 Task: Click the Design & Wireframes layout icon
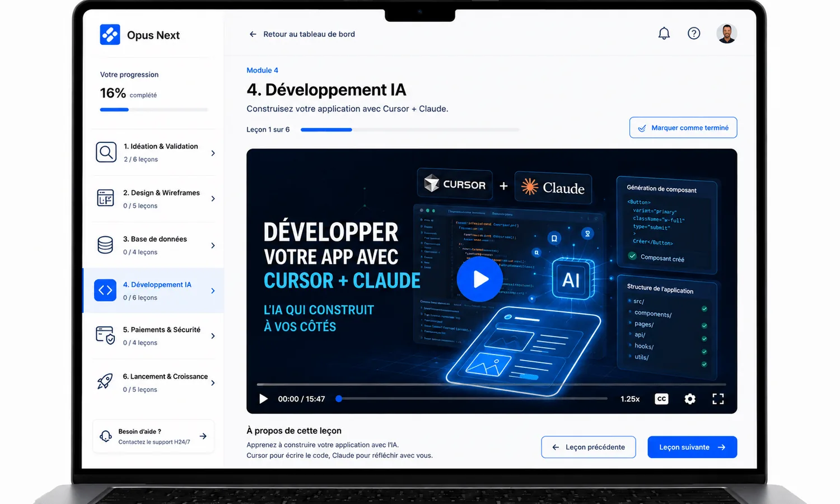point(105,198)
